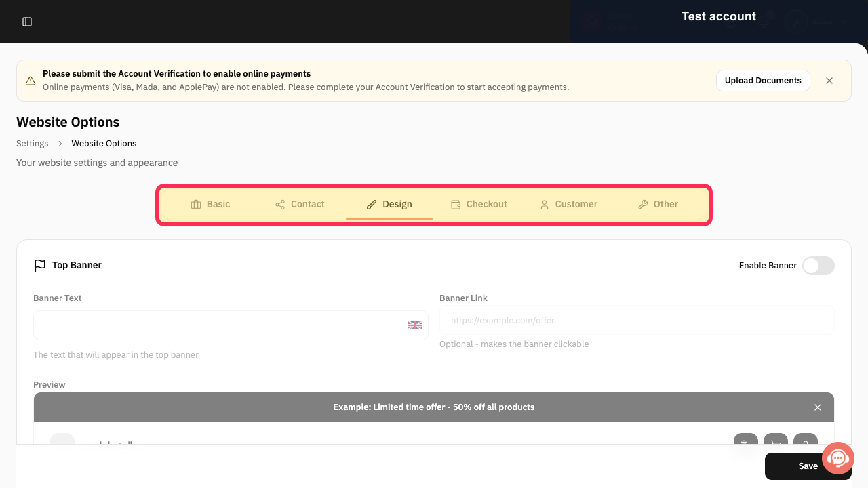Save the website options
This screenshot has height=488, width=868.
pyautogui.click(x=808, y=466)
